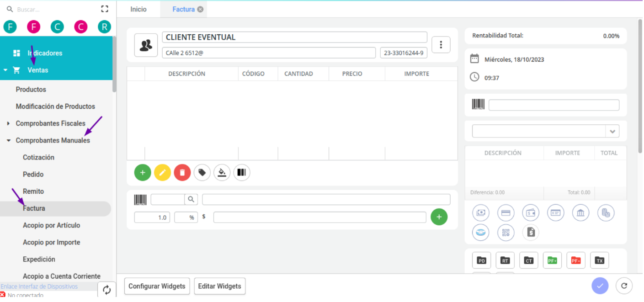The width and height of the screenshot is (644, 302).
Task: Click the first teal F shortcut circle
Action: click(10, 27)
